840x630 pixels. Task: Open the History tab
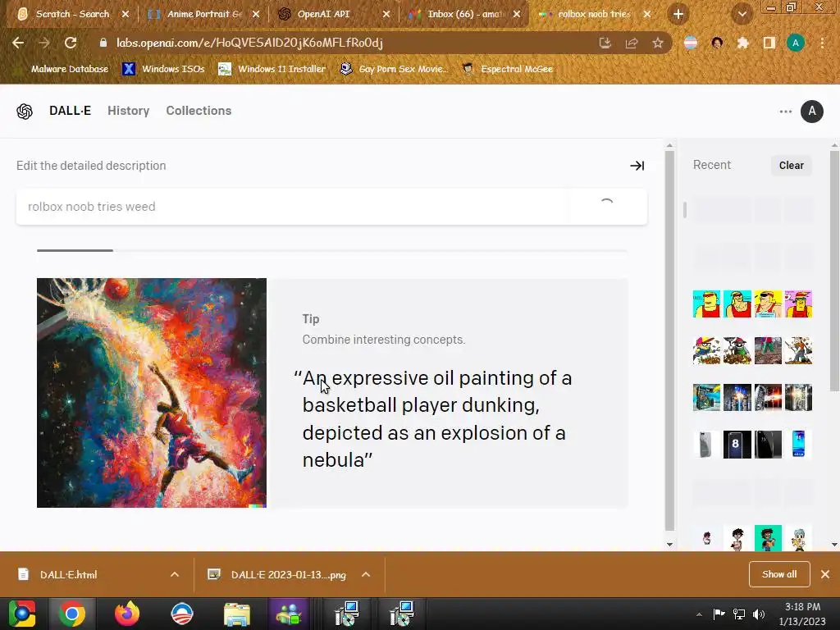(129, 111)
